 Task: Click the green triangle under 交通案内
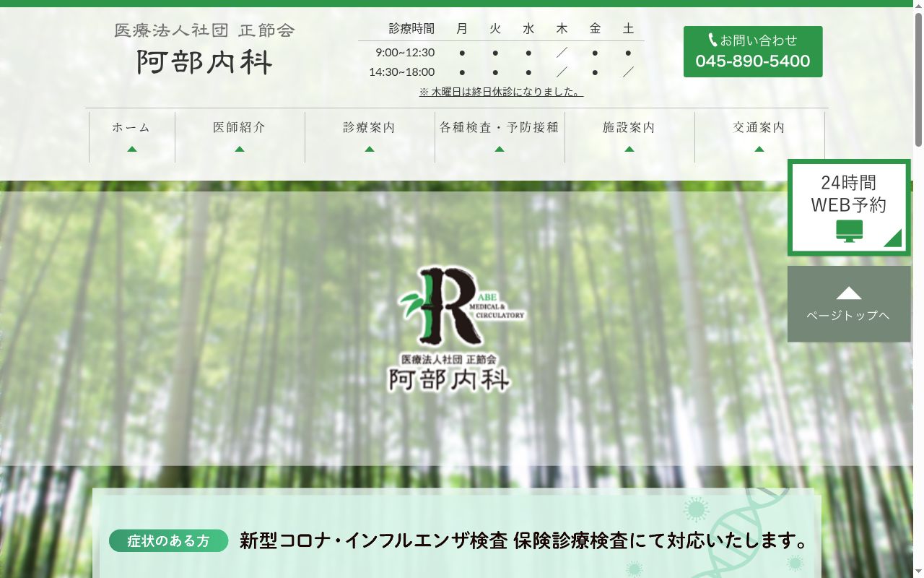click(x=759, y=149)
